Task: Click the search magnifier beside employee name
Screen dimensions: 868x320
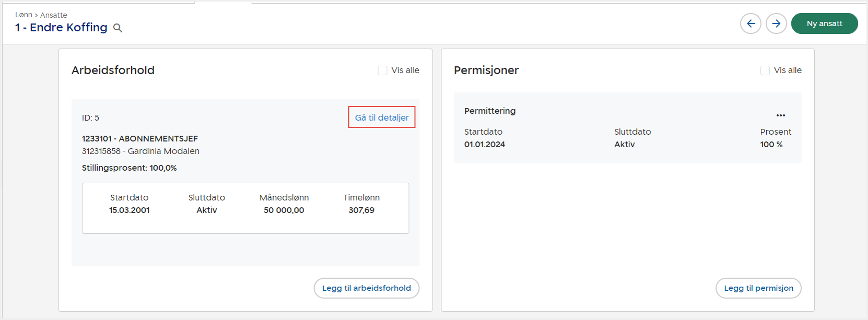Action: [x=118, y=28]
